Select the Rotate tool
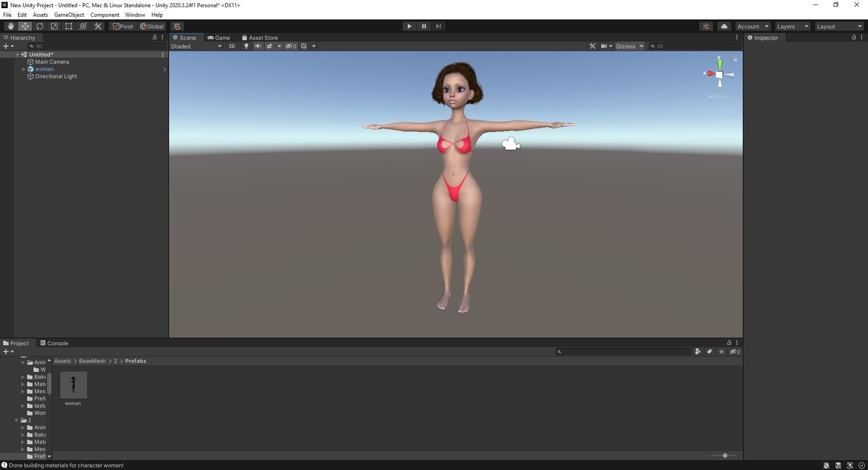868x470 pixels. pos(39,26)
